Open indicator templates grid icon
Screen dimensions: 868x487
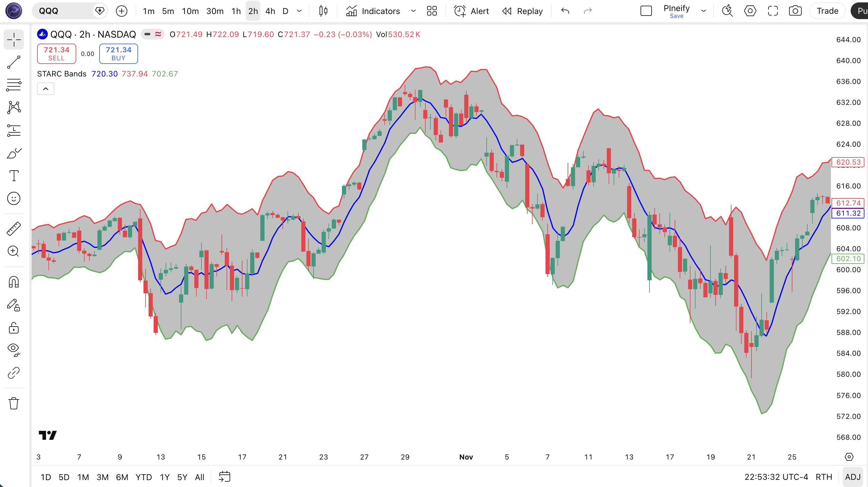click(x=432, y=11)
